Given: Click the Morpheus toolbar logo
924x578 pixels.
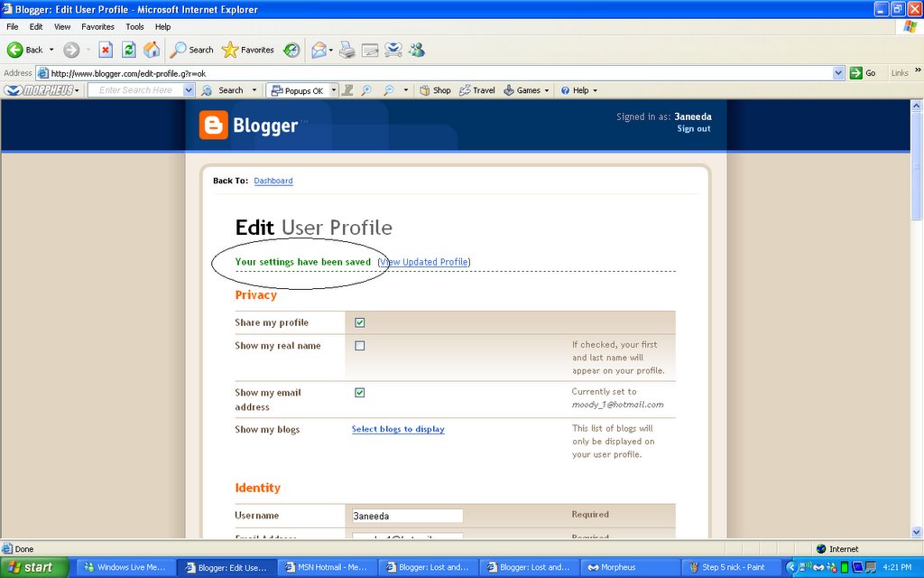Looking at the screenshot, I should click(39, 90).
